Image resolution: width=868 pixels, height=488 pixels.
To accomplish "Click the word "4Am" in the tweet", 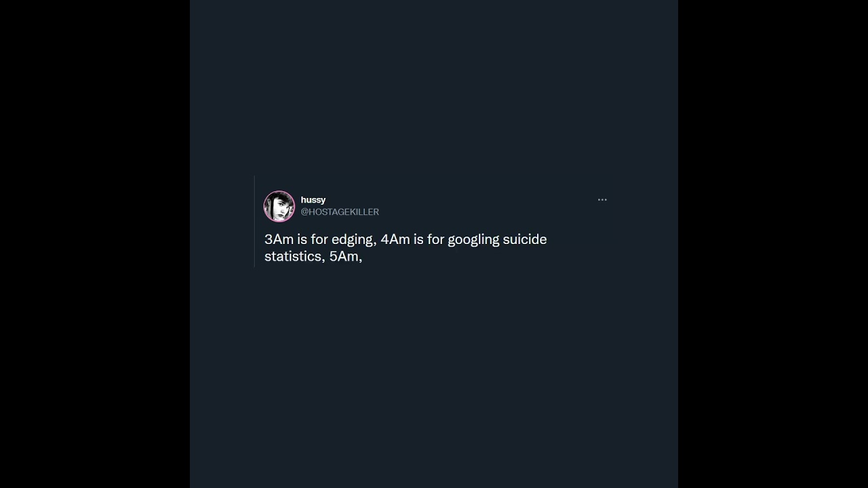I will pos(395,239).
